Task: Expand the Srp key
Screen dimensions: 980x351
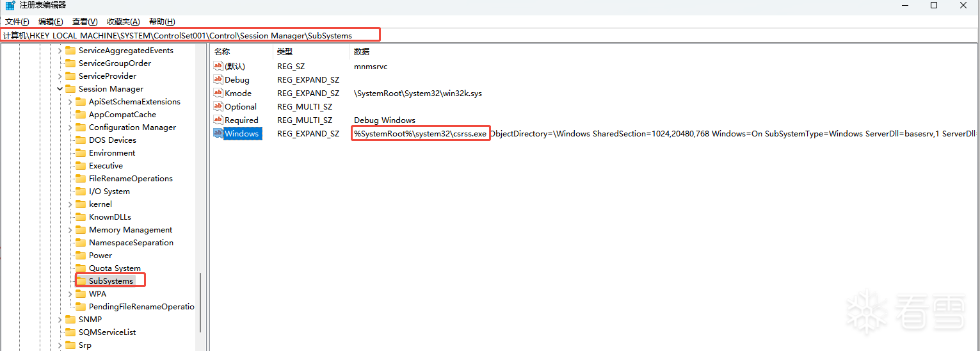Action: coord(60,345)
